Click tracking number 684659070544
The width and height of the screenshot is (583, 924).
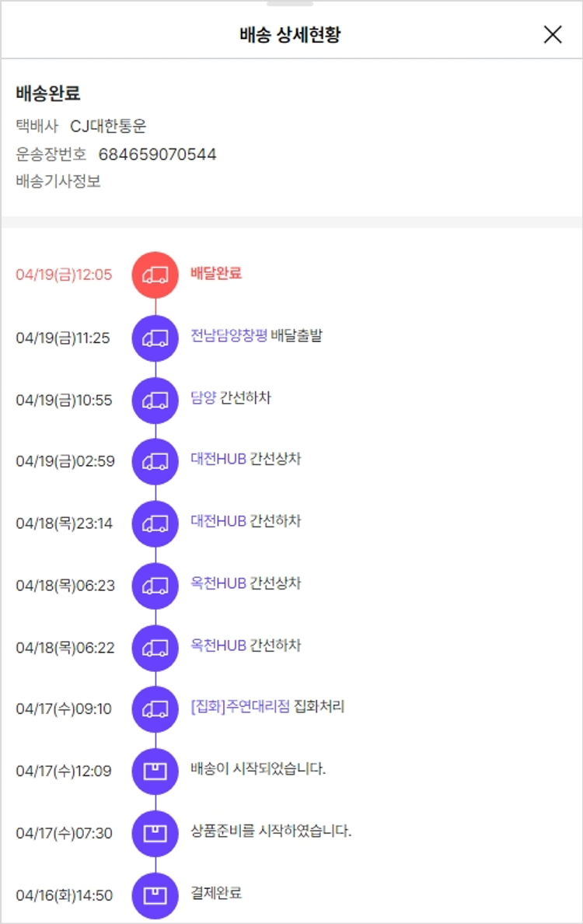(157, 154)
